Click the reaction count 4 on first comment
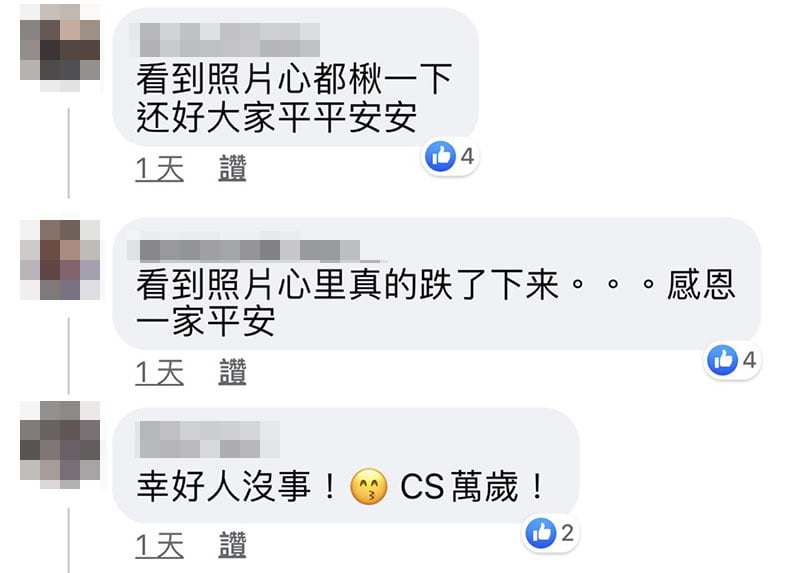Image resolution: width=800 pixels, height=573 pixels. pos(467,156)
